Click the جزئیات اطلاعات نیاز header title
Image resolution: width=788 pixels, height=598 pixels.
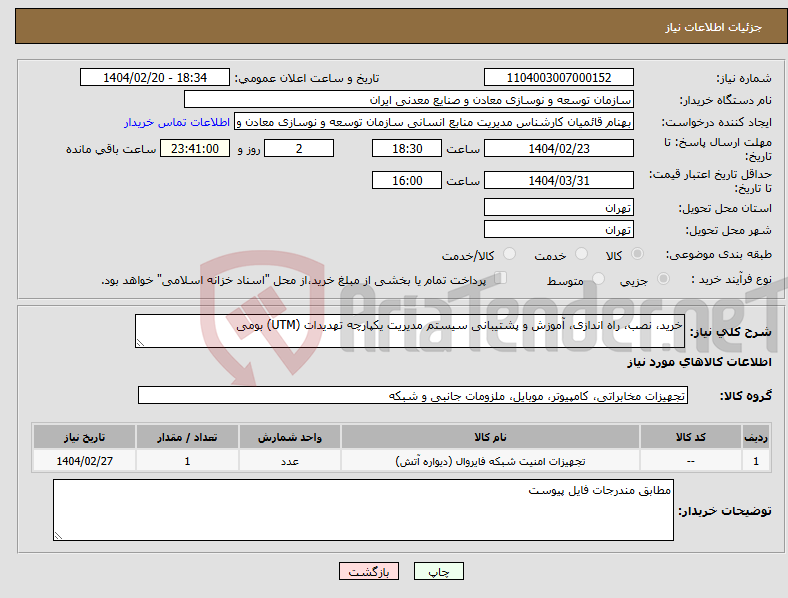(x=714, y=27)
